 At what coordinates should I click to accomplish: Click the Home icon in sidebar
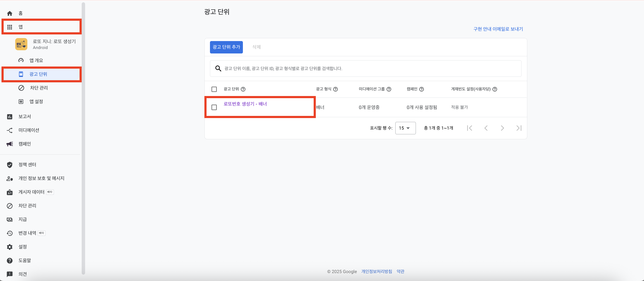(9, 13)
